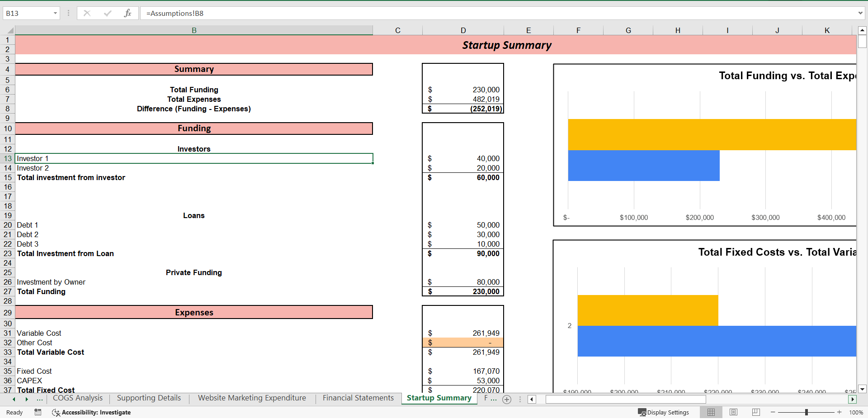Select the Page Layout view icon
This screenshot has height=419, width=868.
pyautogui.click(x=733, y=412)
